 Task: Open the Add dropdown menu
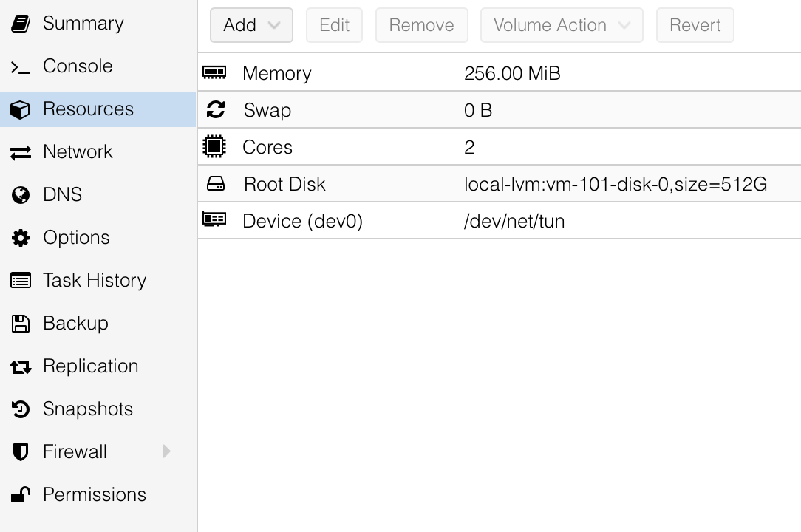251,25
